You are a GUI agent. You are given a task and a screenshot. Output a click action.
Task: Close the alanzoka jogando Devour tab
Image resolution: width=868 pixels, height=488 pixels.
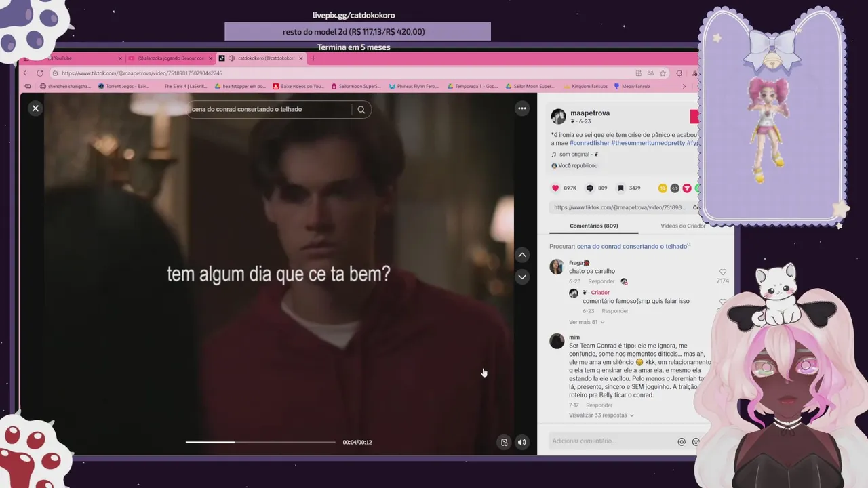[211, 58]
